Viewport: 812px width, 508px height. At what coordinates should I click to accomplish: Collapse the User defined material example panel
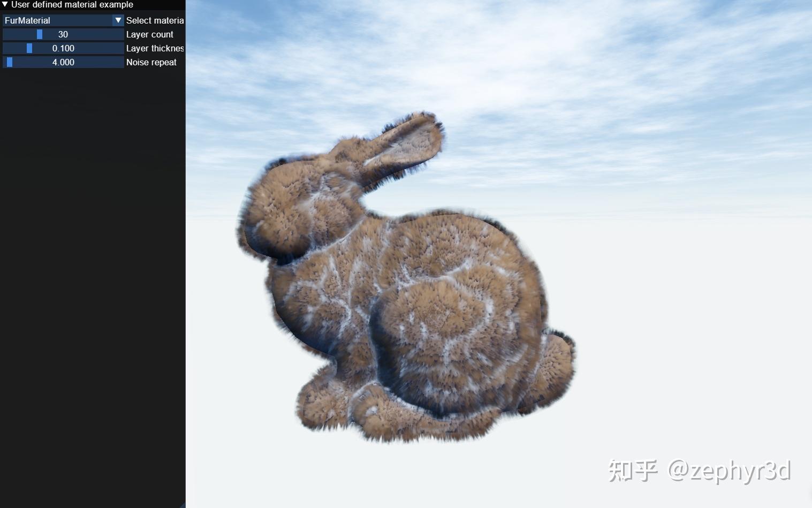pos(6,4)
